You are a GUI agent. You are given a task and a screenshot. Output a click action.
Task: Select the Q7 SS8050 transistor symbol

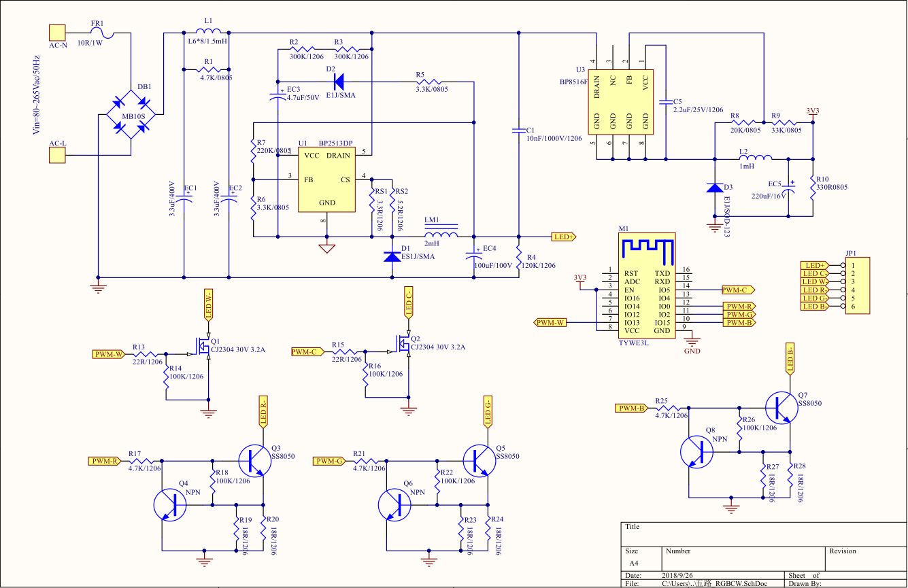[x=781, y=408]
